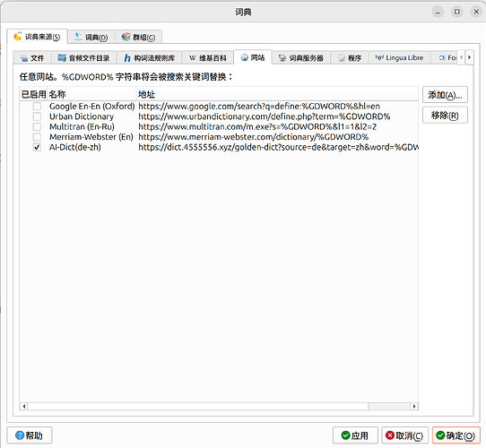Open the 维基百科 sources tab
The height and width of the screenshot is (448, 486).
click(208, 58)
